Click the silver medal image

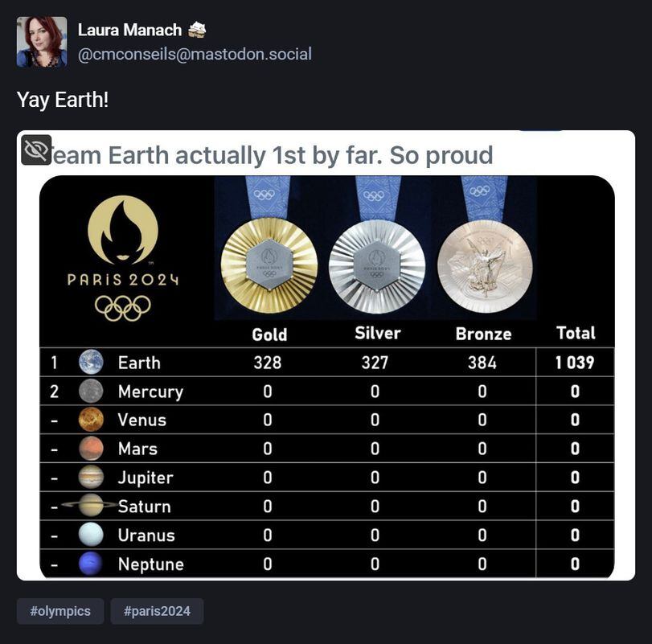[x=377, y=265]
